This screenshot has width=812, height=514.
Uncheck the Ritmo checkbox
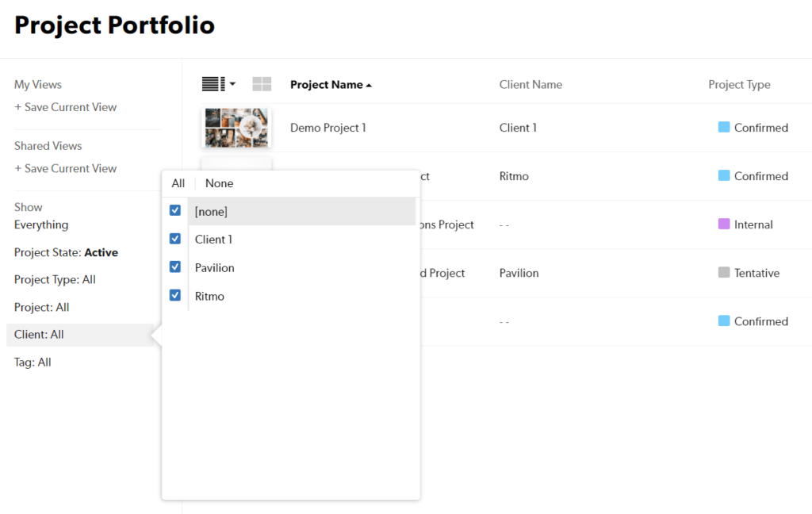coord(175,295)
